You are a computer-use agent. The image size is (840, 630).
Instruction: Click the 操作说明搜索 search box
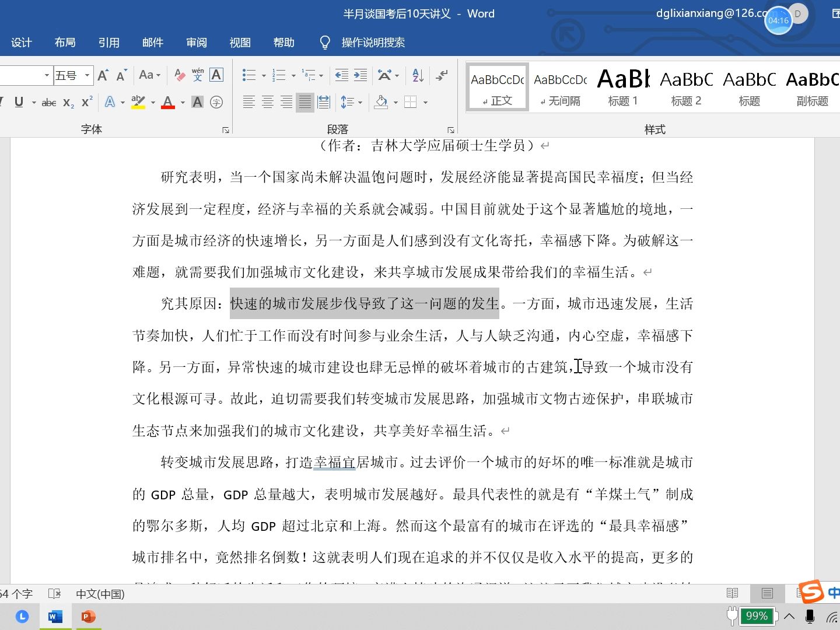click(373, 43)
